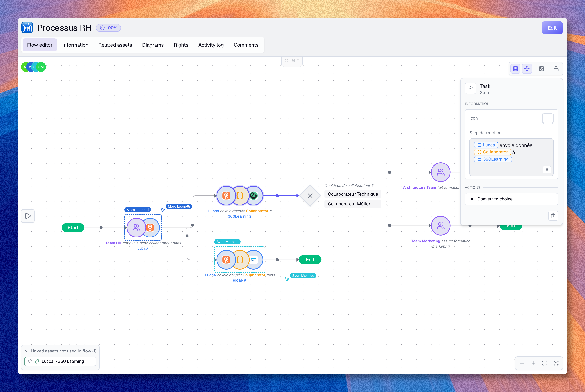Click Convert to choice button
This screenshot has width=585, height=392.
511,199
